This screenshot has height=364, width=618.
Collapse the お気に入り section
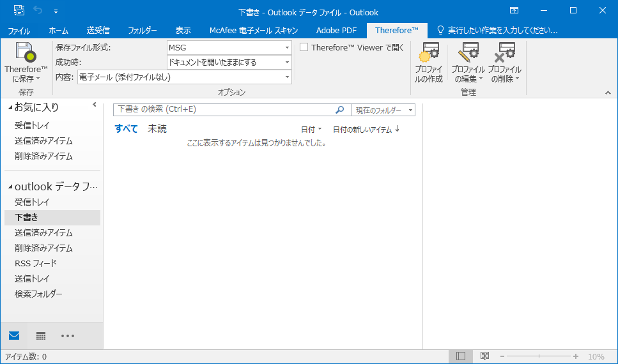click(10, 107)
